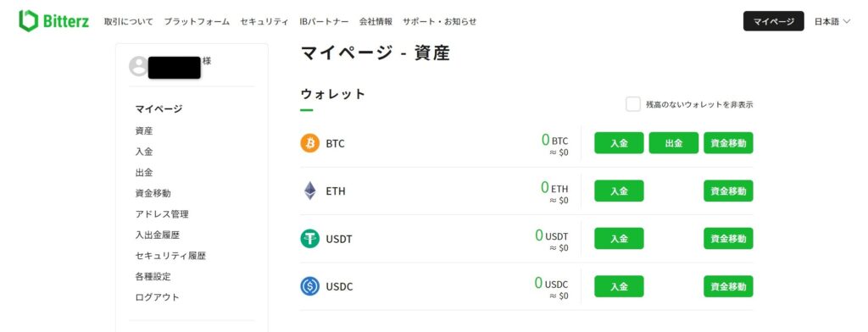Click 資金移動 button in USDT row
The height and width of the screenshot is (332, 868).
[728, 239]
